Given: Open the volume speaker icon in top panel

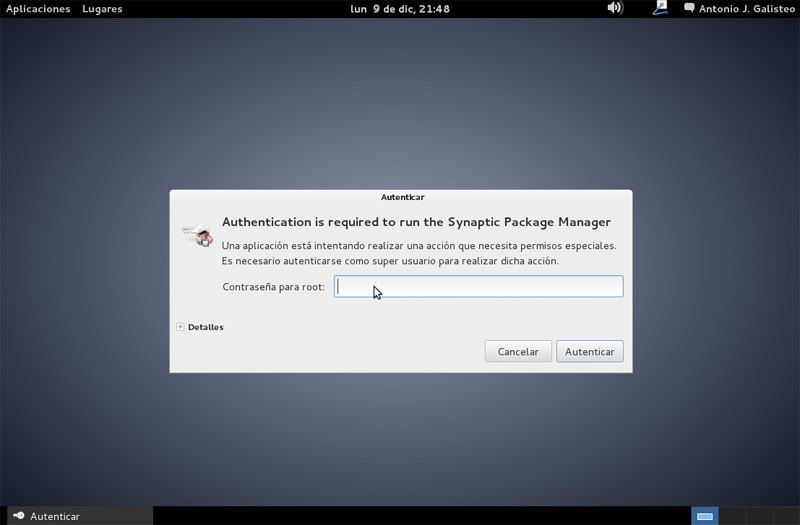Looking at the screenshot, I should [x=615, y=8].
